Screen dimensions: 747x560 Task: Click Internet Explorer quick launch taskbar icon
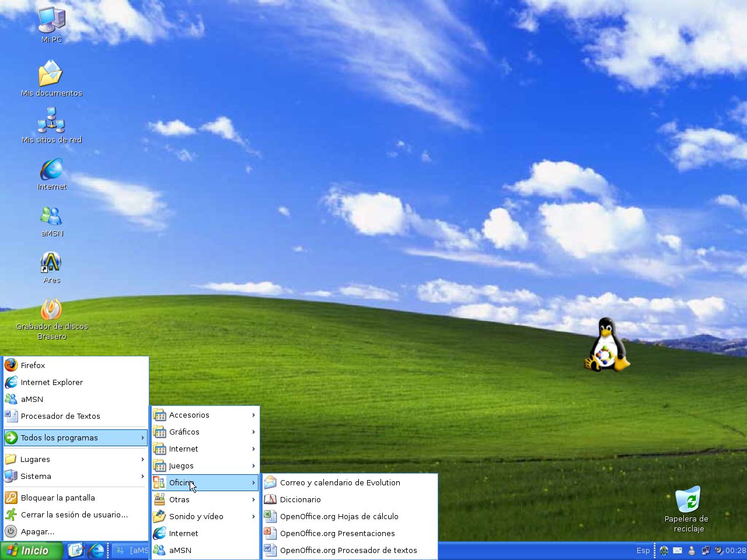tap(96, 550)
